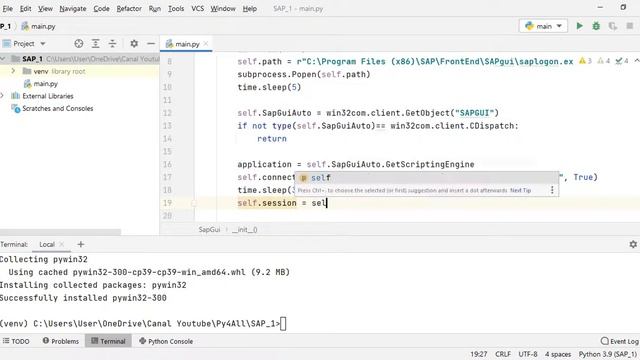Add new terminal session with plus

[80, 244]
